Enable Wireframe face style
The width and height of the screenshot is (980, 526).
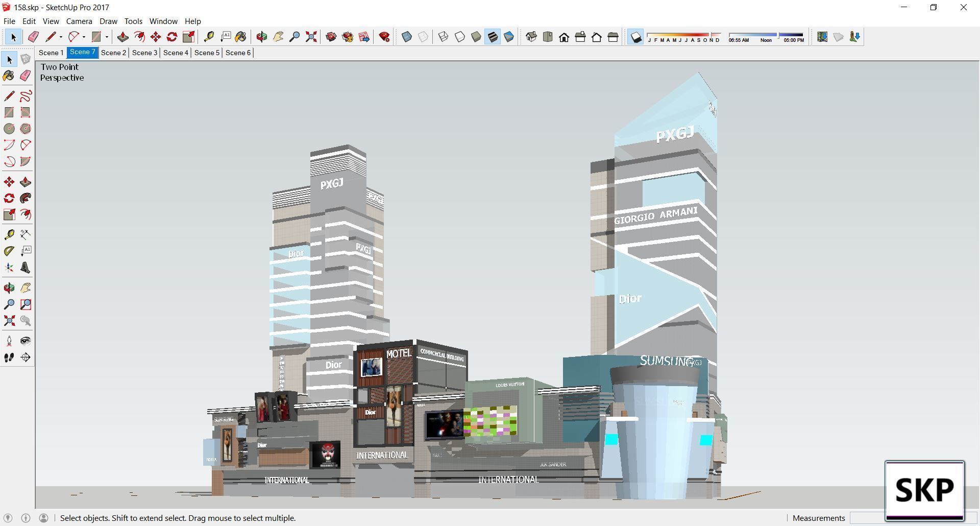(x=444, y=37)
